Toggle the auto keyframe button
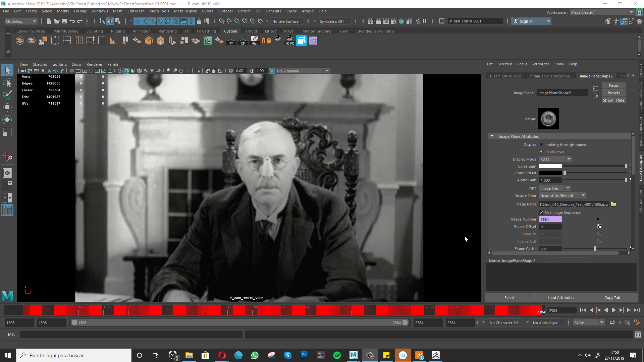The width and height of the screenshot is (644, 362). (x=627, y=323)
